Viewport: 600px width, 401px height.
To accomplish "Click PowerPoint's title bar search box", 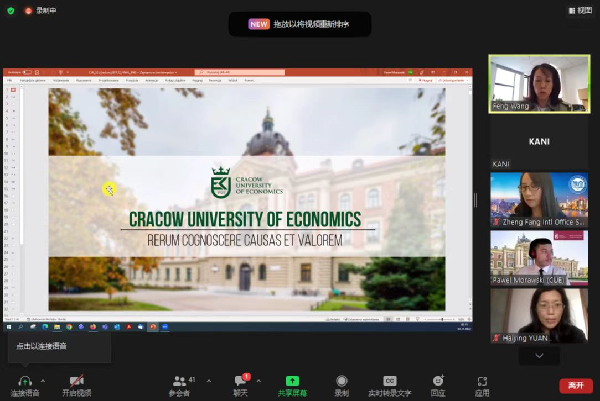I will 240,72.
